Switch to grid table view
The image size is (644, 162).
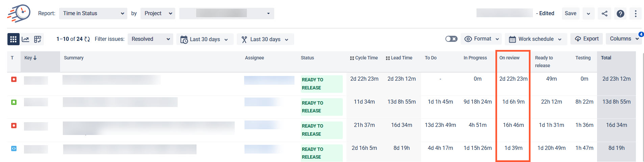pyautogui.click(x=13, y=39)
